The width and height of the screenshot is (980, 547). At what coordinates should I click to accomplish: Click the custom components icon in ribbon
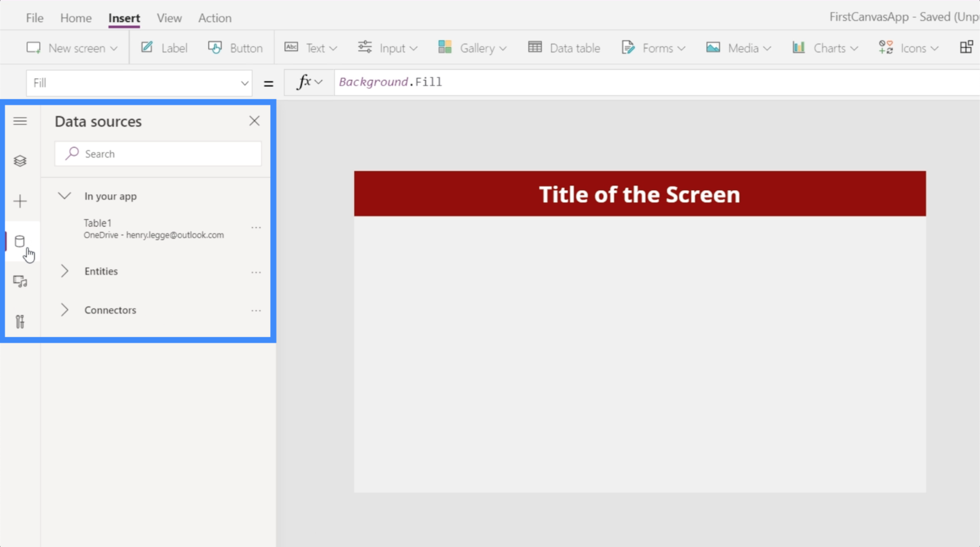coord(967,47)
